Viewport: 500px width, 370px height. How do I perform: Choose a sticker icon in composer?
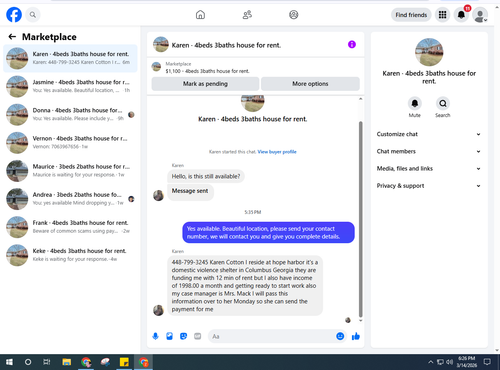point(183,336)
